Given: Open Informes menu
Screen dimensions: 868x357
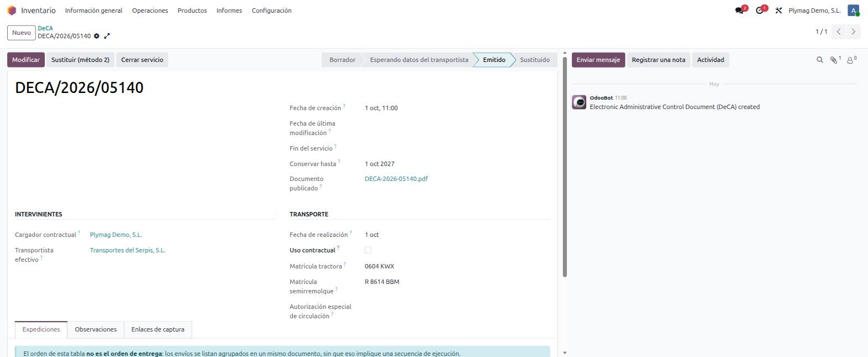Looking at the screenshot, I should (229, 11).
